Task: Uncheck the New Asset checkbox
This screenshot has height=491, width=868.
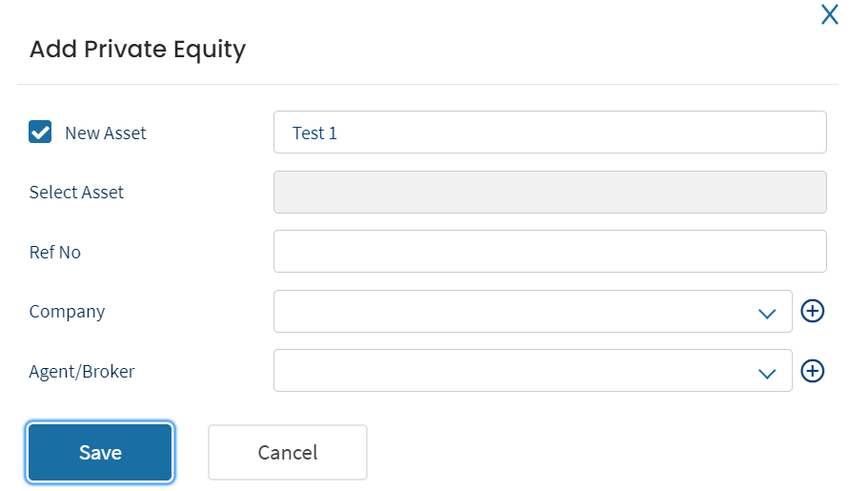Action: [x=40, y=132]
